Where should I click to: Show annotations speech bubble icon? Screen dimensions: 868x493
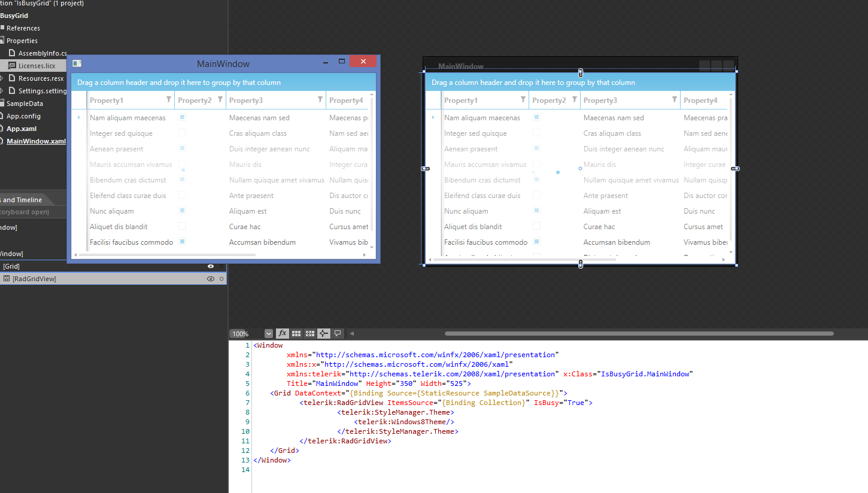(x=338, y=333)
